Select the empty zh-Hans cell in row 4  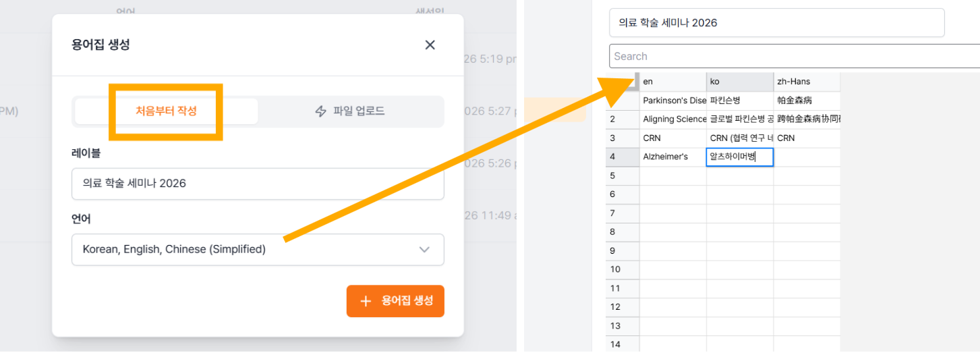point(807,157)
